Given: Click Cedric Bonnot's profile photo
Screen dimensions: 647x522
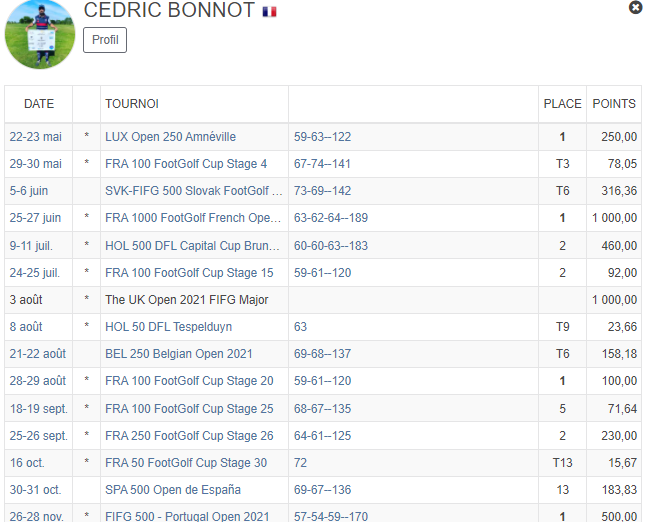Looking at the screenshot, I should coord(40,34).
